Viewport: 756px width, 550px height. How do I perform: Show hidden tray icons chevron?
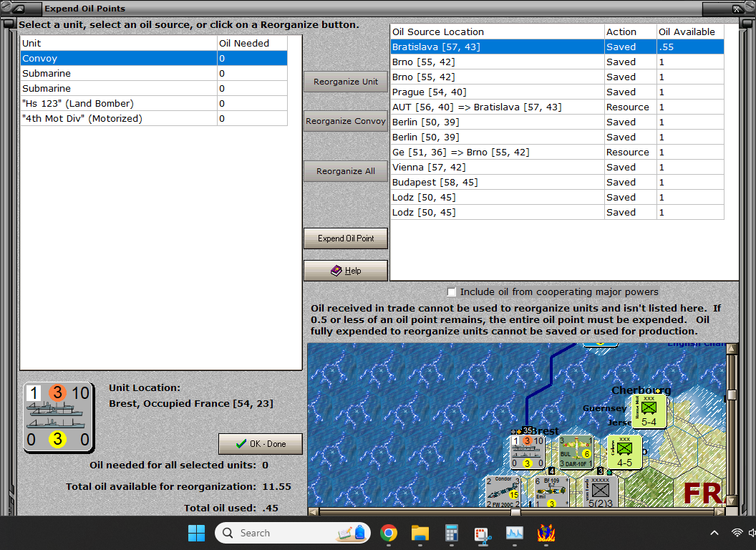point(714,533)
